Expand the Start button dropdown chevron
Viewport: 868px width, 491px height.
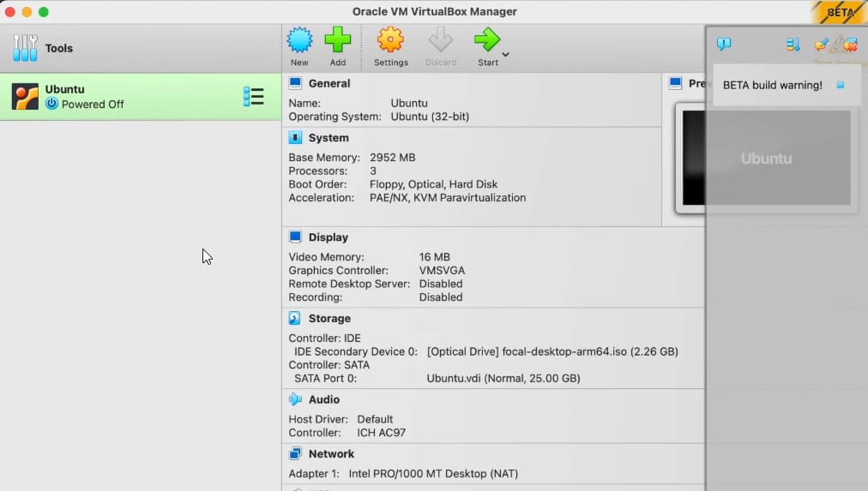505,54
